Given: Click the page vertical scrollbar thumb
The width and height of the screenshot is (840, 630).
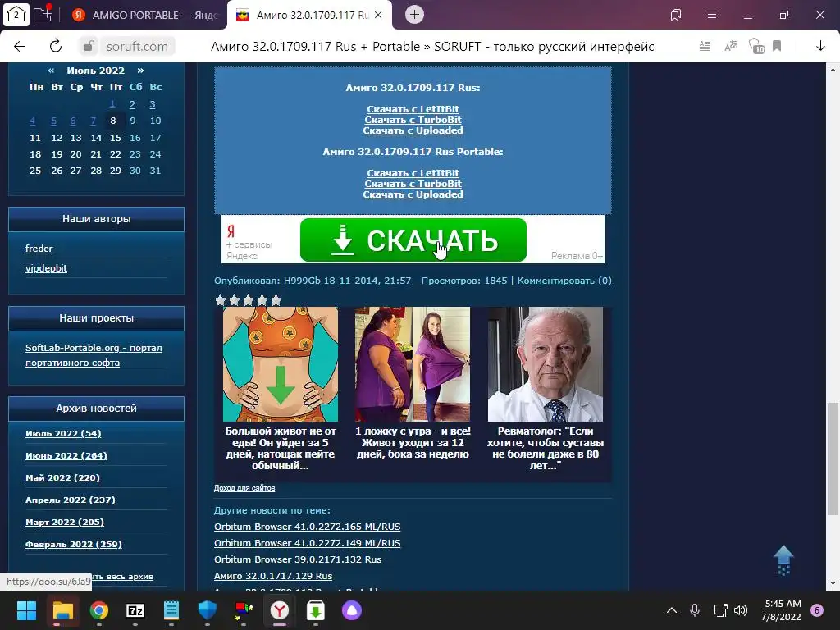Looking at the screenshot, I should pyautogui.click(x=833, y=459).
